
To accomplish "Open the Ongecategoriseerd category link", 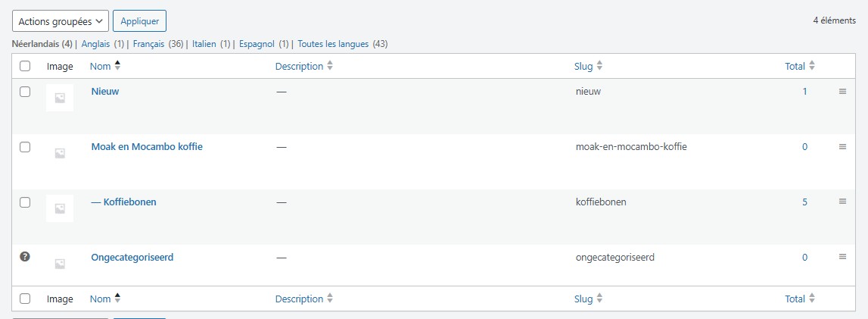I will point(132,258).
